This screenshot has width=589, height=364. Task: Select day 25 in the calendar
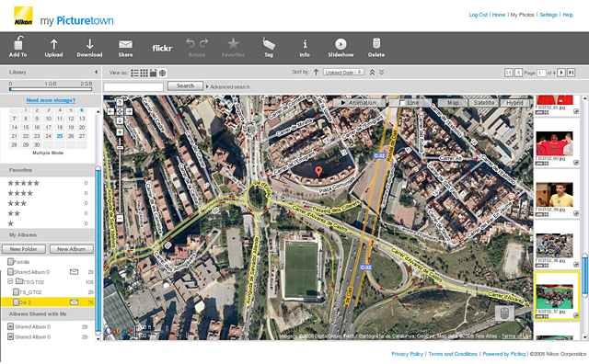(60, 136)
